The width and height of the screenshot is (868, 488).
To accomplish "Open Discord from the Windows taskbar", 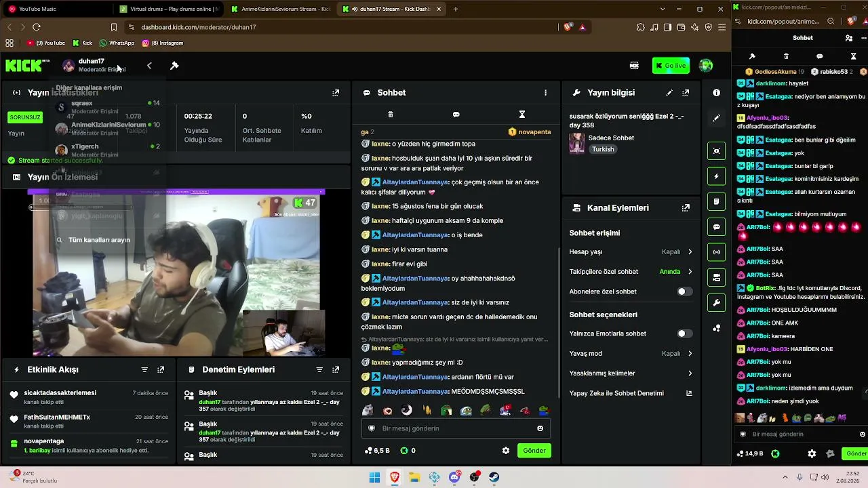I will 454,477.
